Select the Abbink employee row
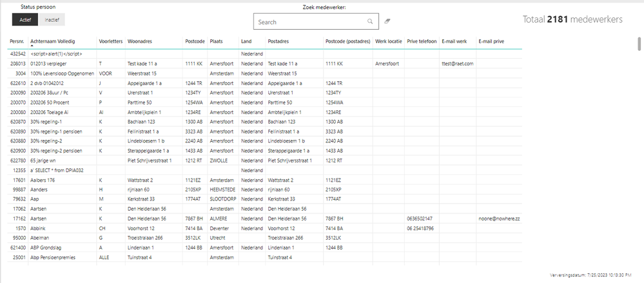This screenshot has height=283, width=644. coord(266,228)
